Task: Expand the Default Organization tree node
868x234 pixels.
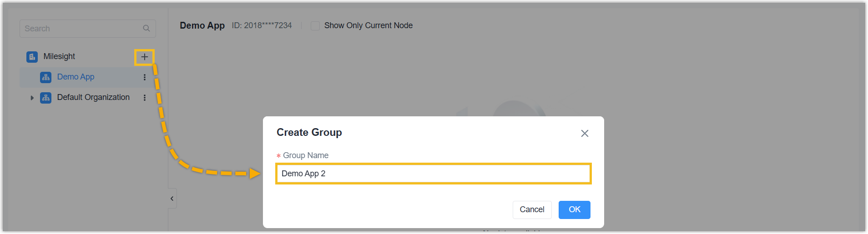Action: pyautogui.click(x=32, y=98)
